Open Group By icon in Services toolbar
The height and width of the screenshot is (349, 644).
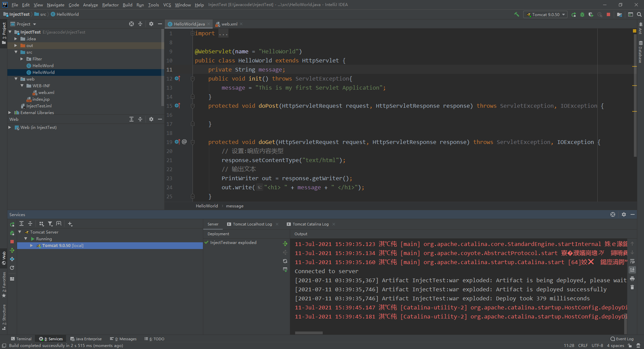tap(42, 223)
